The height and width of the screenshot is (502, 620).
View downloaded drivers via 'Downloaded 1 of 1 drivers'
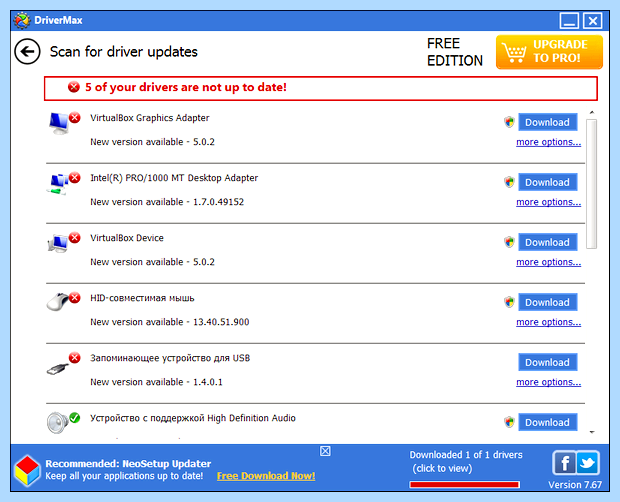466,461
